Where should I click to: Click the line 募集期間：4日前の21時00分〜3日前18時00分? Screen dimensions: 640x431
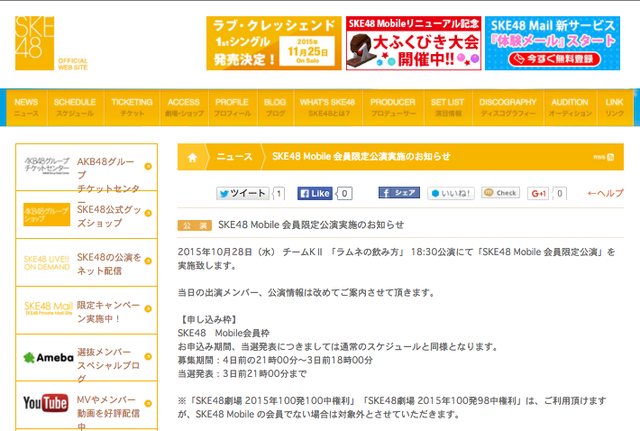point(276,360)
